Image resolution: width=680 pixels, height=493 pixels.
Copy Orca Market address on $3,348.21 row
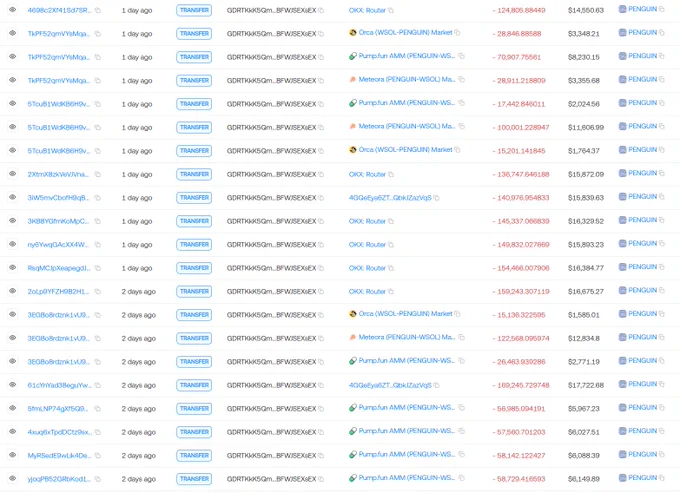pos(457,33)
